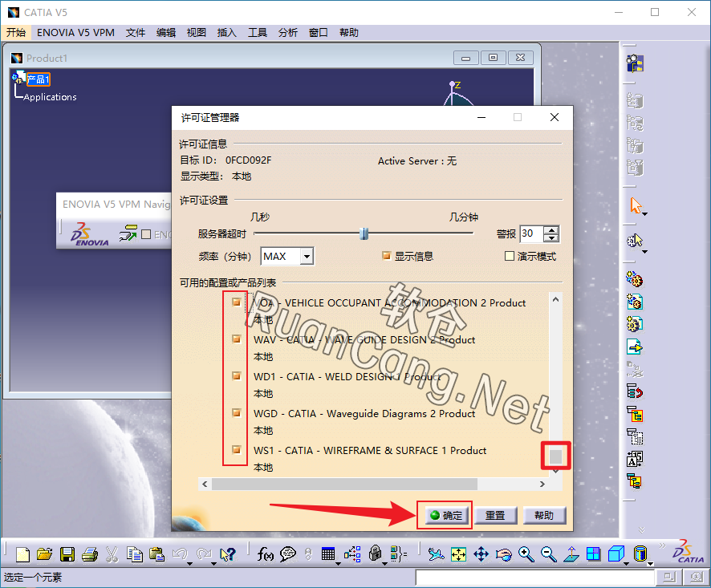Click the Design Table grid icon
This screenshot has height=588, width=711.
[x=328, y=554]
